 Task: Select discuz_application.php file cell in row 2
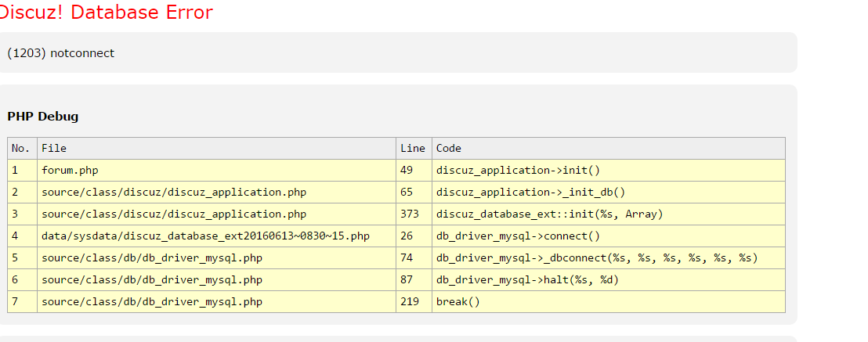pyautogui.click(x=216, y=192)
